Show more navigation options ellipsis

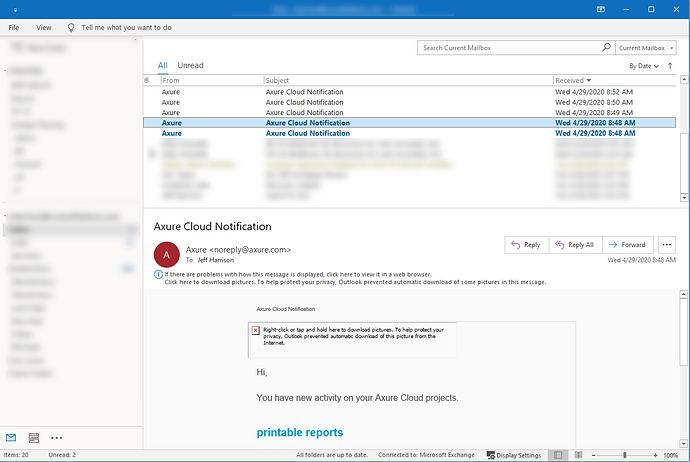[x=57, y=438]
